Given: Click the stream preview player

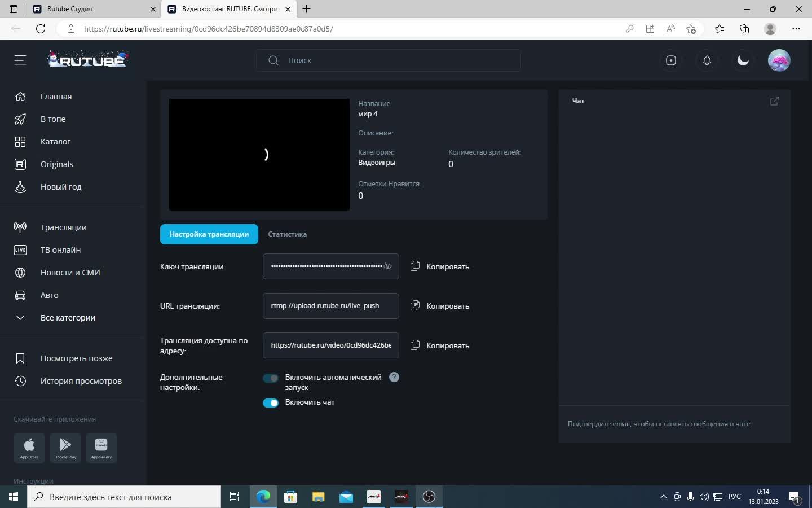Looking at the screenshot, I should click(259, 155).
